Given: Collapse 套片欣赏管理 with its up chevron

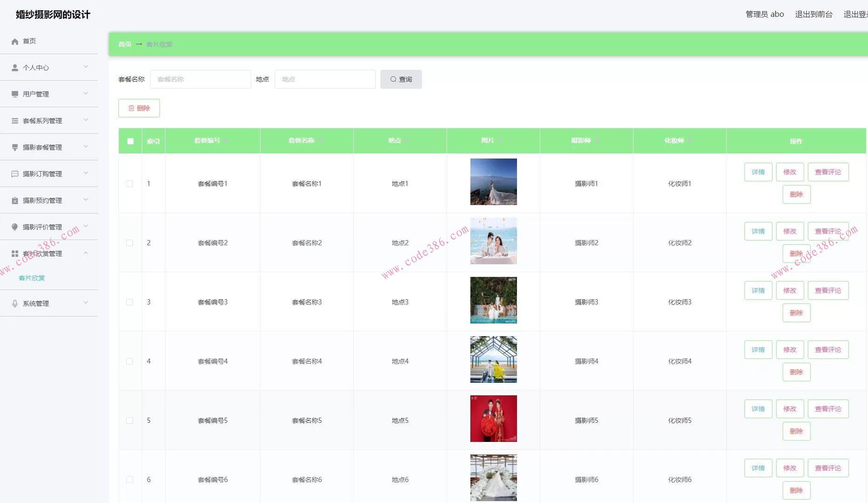Looking at the screenshot, I should 86,253.
